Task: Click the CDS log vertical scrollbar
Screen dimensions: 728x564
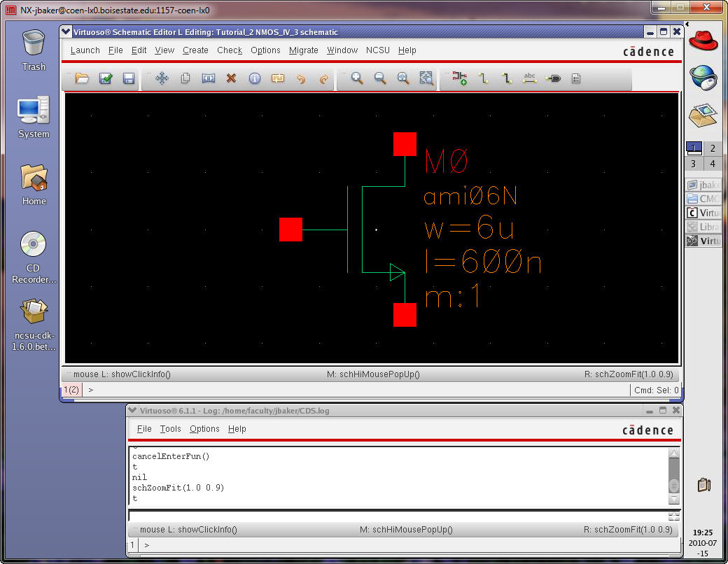Action: point(673,476)
